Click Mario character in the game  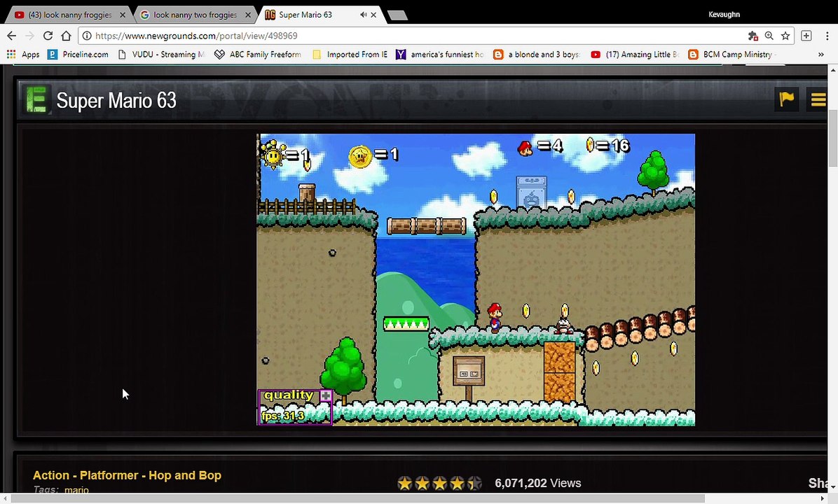point(495,317)
